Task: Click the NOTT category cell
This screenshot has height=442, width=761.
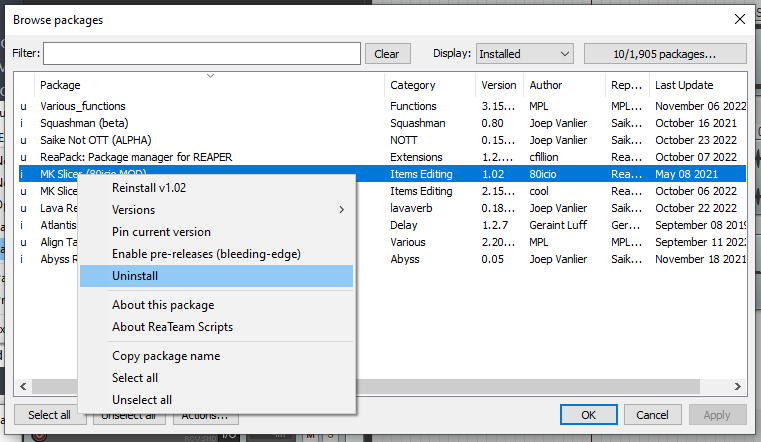Action: pos(403,140)
